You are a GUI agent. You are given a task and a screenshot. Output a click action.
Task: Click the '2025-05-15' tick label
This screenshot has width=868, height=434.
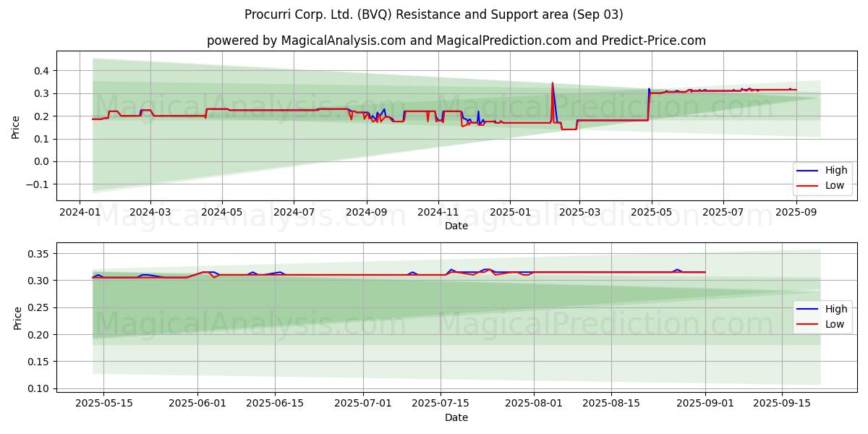coord(103,404)
